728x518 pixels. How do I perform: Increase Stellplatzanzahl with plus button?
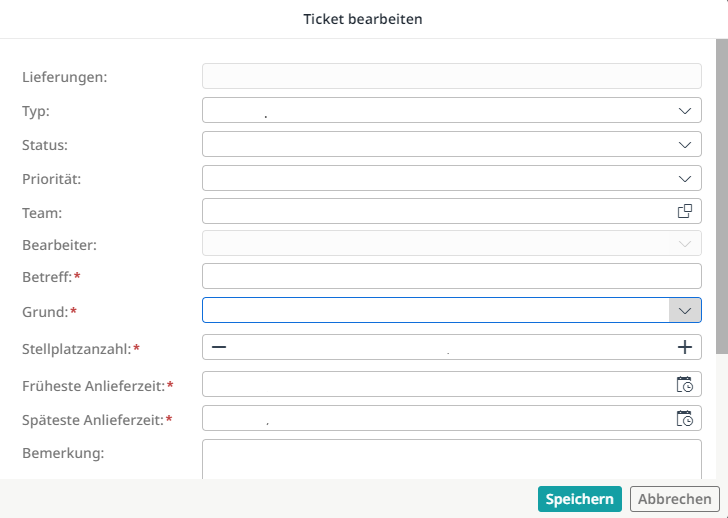click(x=685, y=347)
